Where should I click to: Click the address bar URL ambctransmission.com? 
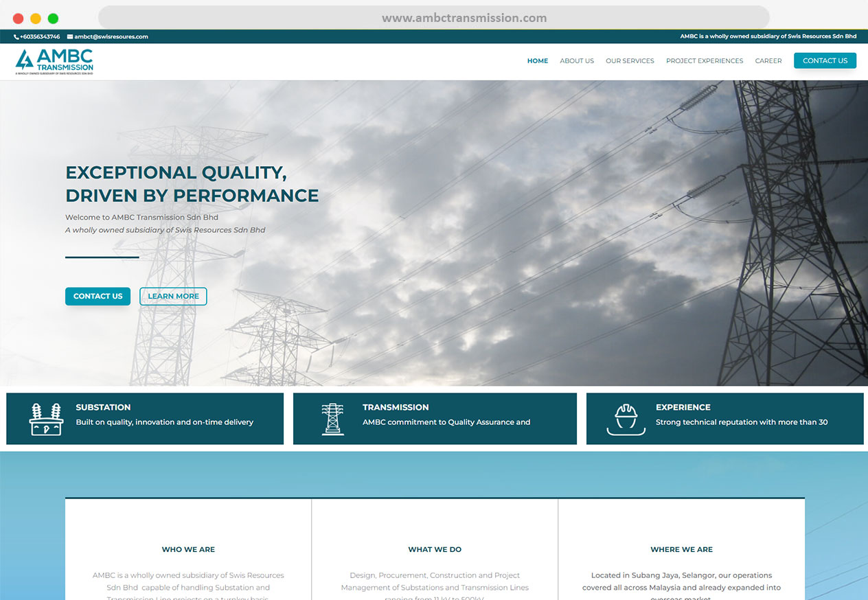click(464, 18)
